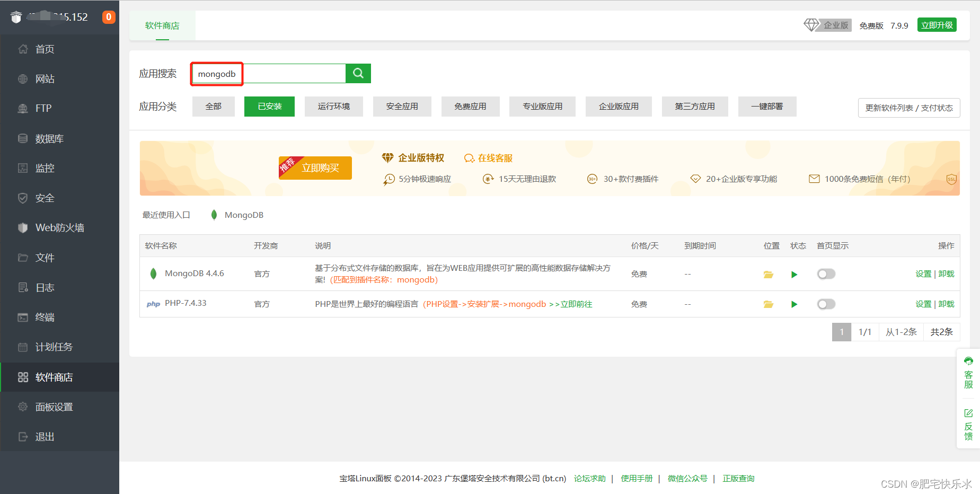Screen dimensions: 980x494
Task: Filter by 已安装 category
Action: (269, 107)
